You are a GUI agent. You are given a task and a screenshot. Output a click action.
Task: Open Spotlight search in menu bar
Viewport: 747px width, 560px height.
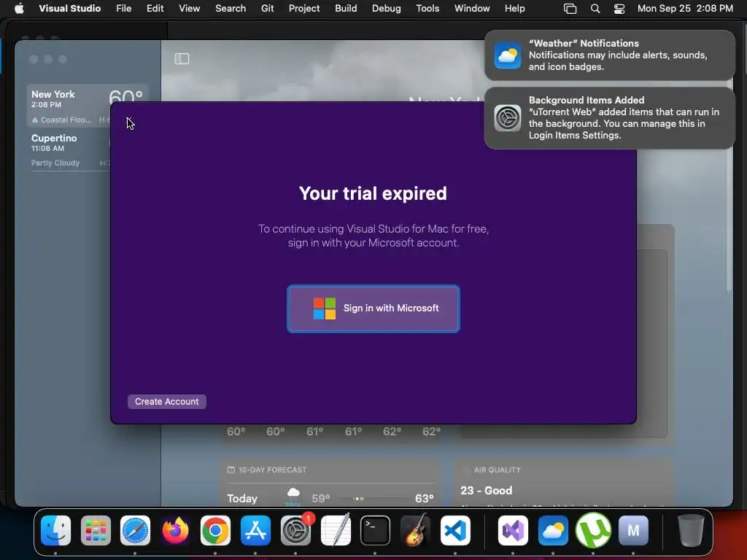(x=595, y=9)
